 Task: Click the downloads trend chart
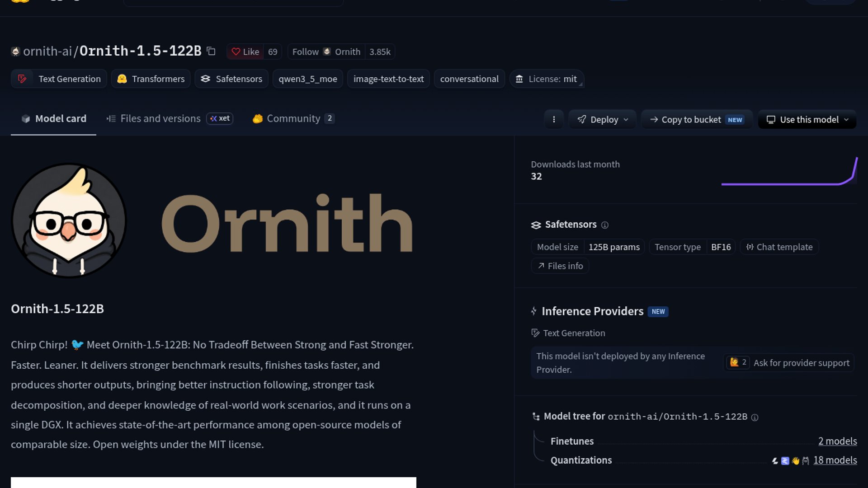[789, 171]
